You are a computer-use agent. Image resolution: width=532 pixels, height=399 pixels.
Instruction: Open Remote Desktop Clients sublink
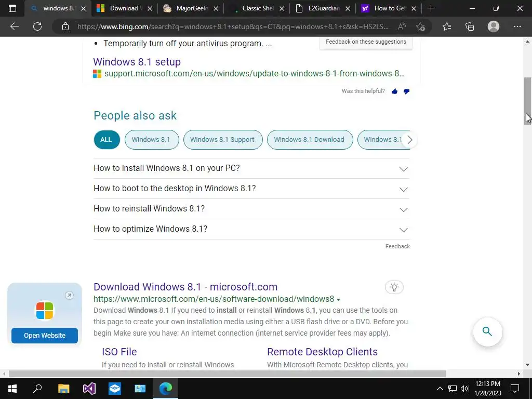pos(322,352)
